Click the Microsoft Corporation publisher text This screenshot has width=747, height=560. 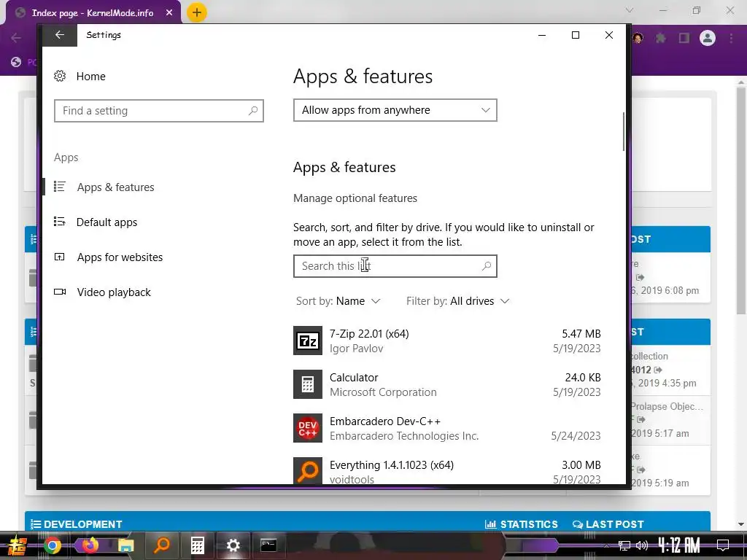383,392
